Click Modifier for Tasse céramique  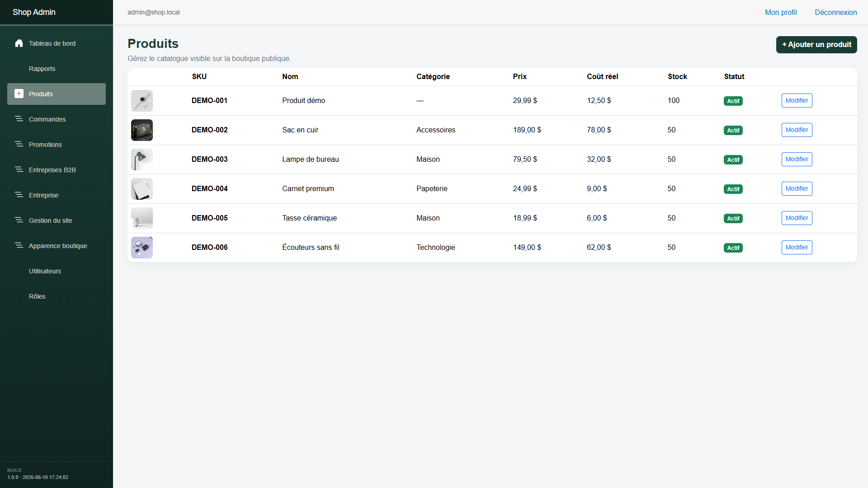click(x=797, y=218)
